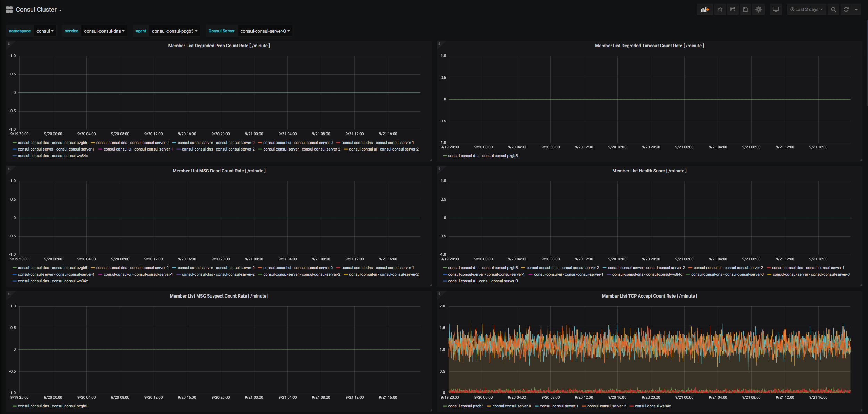Open Consul Cluster dashboard picker menu
The height and width of the screenshot is (414, 868).
click(39, 10)
